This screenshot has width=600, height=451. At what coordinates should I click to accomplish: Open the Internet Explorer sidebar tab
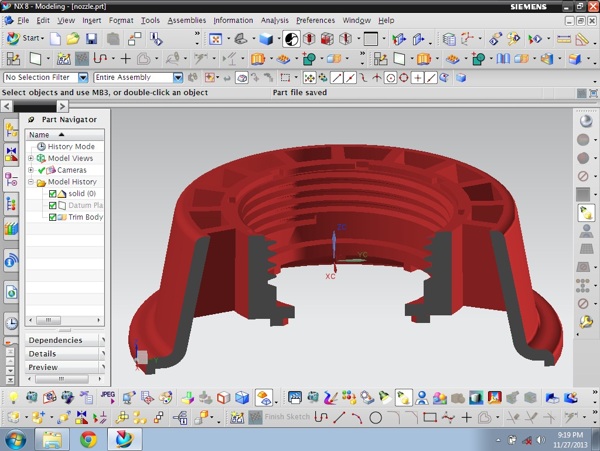(11, 293)
